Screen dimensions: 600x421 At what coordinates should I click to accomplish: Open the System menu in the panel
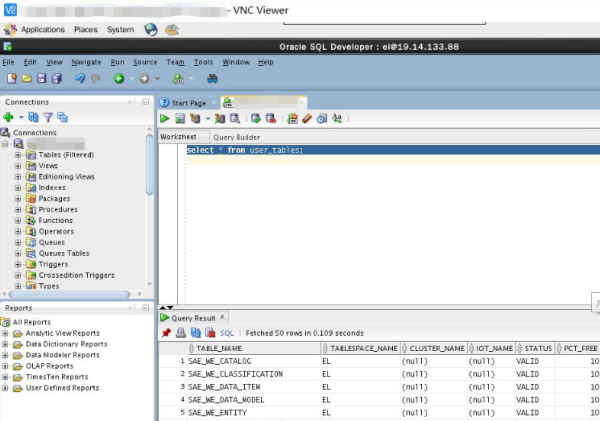(x=121, y=29)
